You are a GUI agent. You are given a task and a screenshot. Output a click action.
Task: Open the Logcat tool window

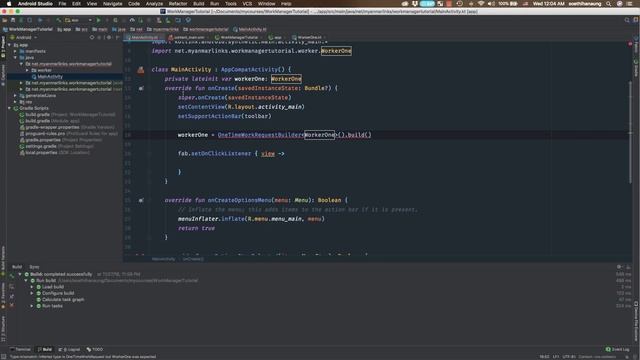(x=69, y=349)
